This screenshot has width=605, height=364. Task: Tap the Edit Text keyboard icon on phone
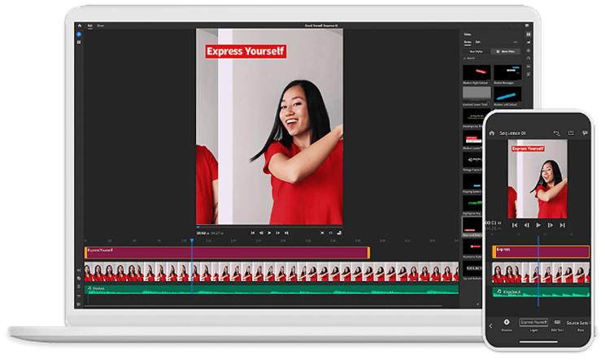pyautogui.click(x=557, y=322)
